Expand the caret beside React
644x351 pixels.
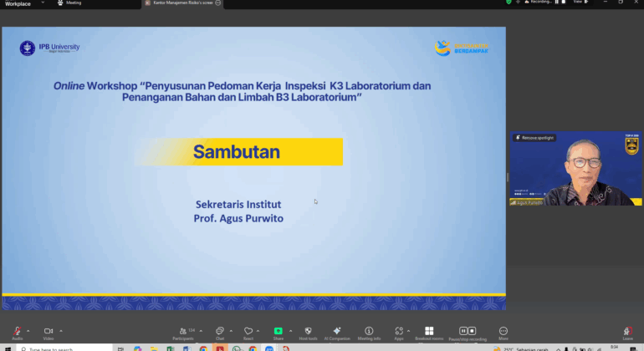258,331
